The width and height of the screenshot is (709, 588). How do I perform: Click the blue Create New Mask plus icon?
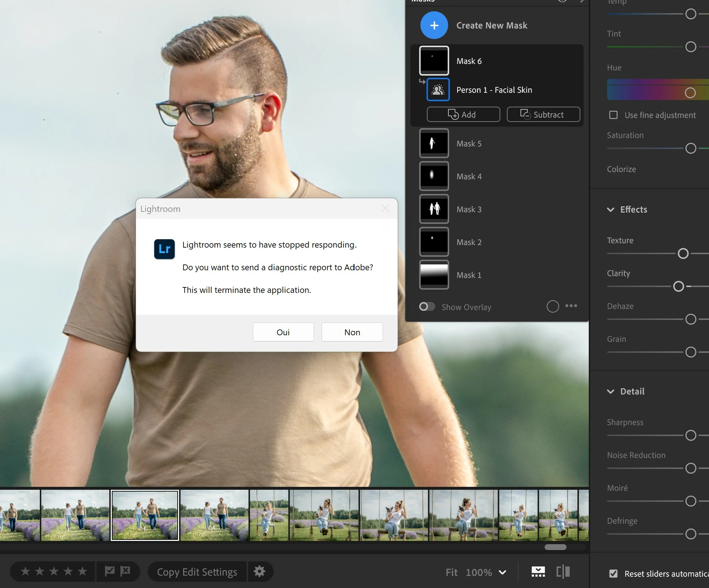(x=434, y=25)
